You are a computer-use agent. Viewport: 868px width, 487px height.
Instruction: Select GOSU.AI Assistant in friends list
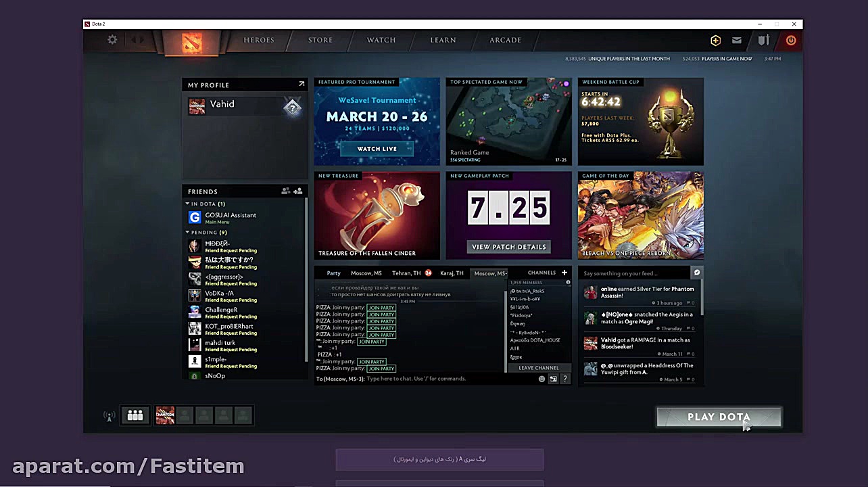(x=246, y=218)
